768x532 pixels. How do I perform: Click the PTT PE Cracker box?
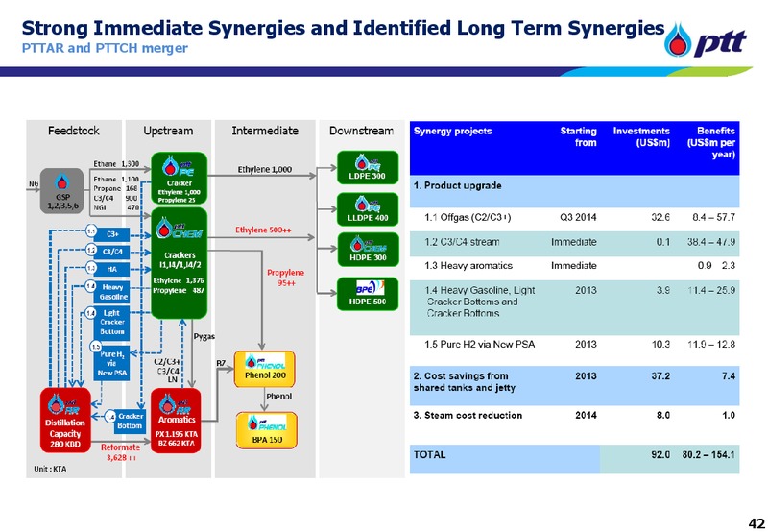coord(180,179)
